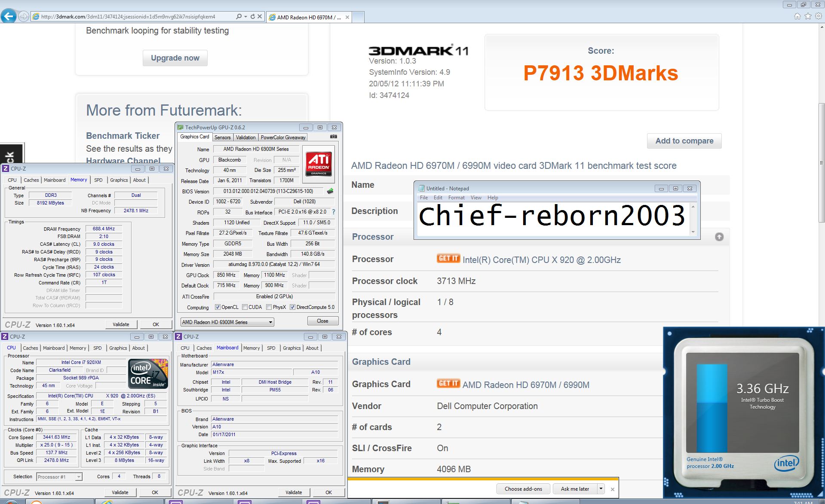
Task: Open the browser Home page icon
Action: coord(797,16)
